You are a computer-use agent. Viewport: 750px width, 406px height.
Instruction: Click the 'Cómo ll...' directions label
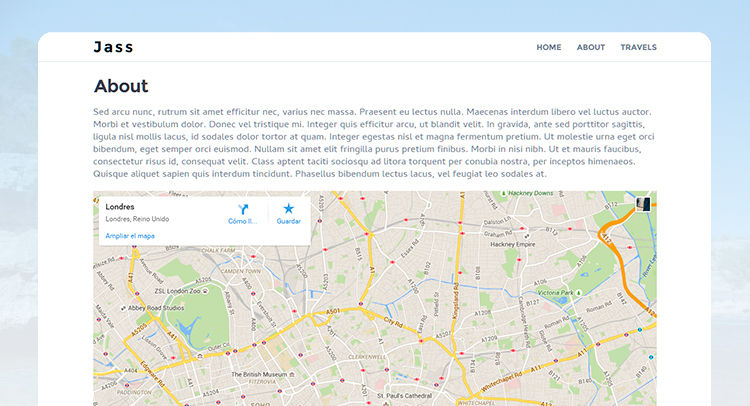tap(243, 221)
